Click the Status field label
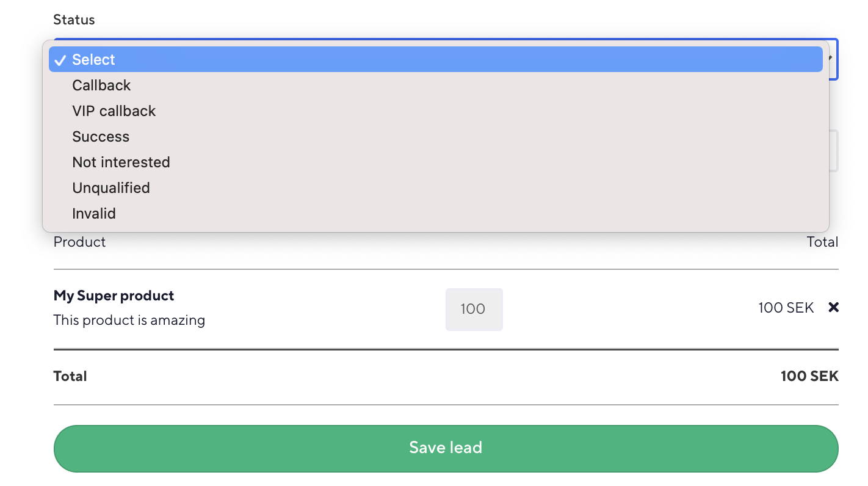868x486 pixels. tap(74, 20)
